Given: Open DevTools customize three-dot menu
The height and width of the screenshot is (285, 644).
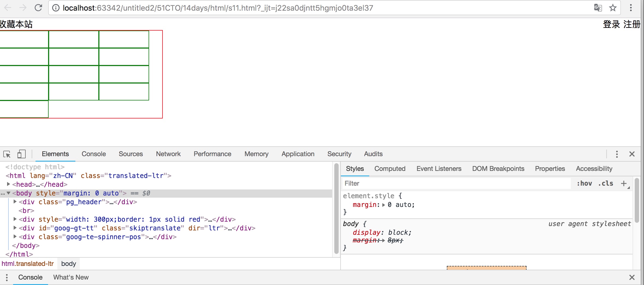Looking at the screenshot, I should tap(617, 154).
